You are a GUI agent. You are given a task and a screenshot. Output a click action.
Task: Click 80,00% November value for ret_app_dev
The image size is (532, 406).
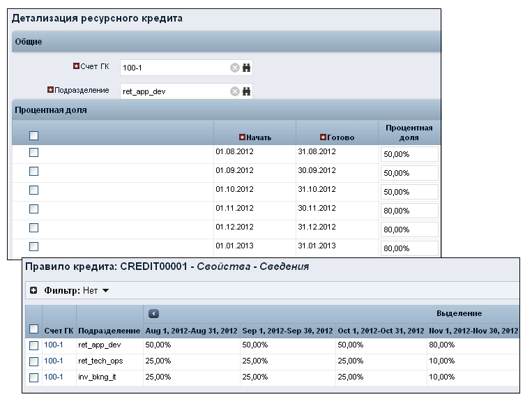tap(442, 345)
